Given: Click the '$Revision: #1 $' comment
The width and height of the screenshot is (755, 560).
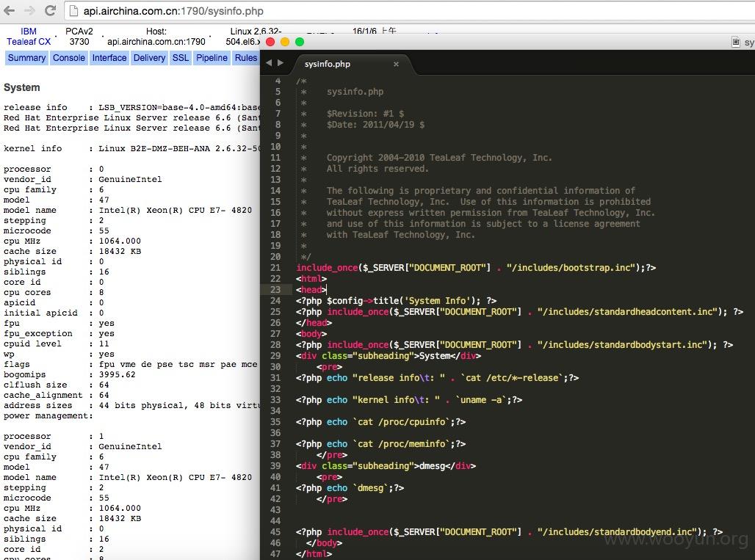Looking at the screenshot, I should (x=366, y=114).
